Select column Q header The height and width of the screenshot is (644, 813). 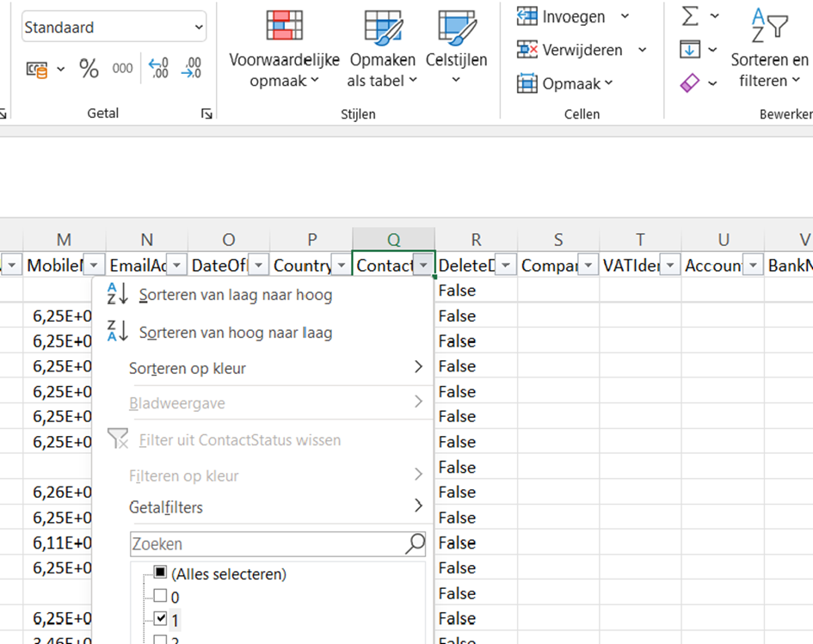[393, 239]
